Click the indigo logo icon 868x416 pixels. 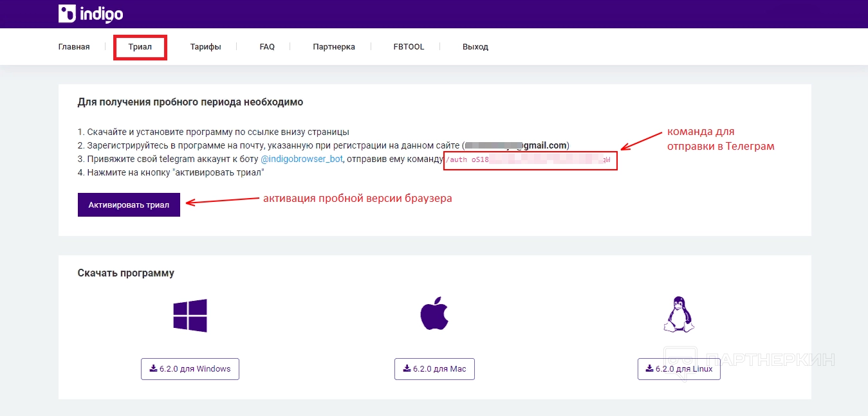(67, 14)
